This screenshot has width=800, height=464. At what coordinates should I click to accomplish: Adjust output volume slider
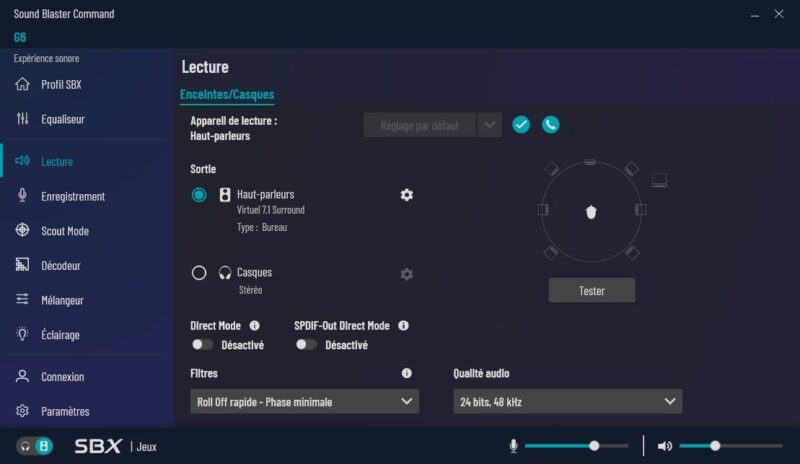[x=731, y=446]
